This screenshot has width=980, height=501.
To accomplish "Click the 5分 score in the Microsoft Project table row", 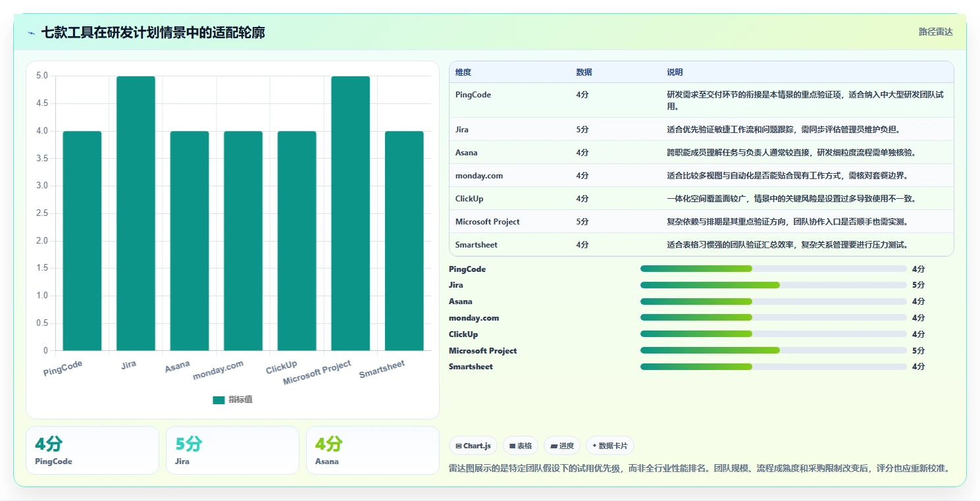I will (582, 222).
